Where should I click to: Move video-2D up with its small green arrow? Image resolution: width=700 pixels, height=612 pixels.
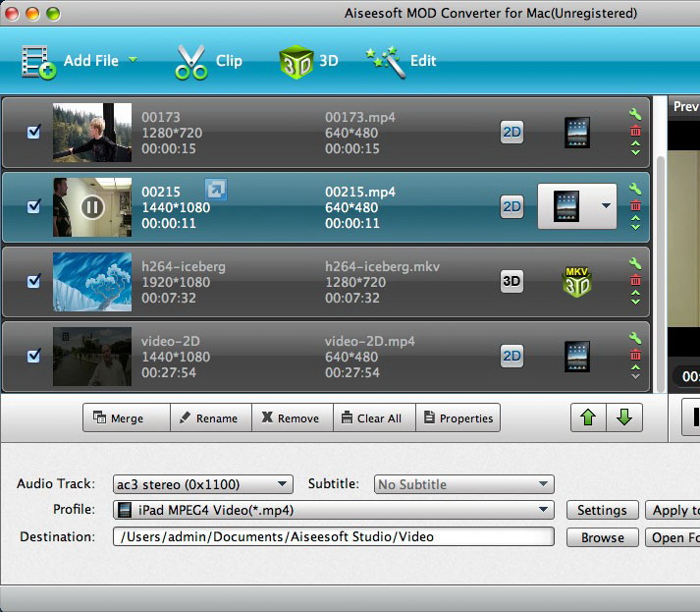(636, 367)
